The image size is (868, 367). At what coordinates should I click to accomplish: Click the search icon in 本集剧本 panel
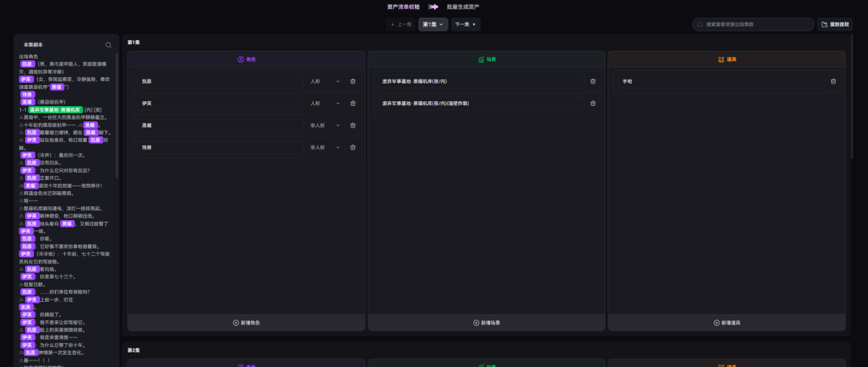tap(108, 45)
